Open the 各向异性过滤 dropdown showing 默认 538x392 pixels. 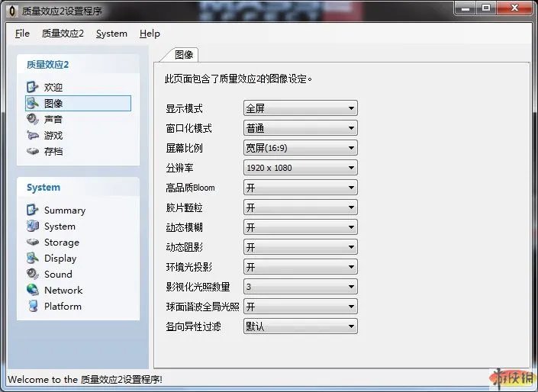tap(300, 326)
